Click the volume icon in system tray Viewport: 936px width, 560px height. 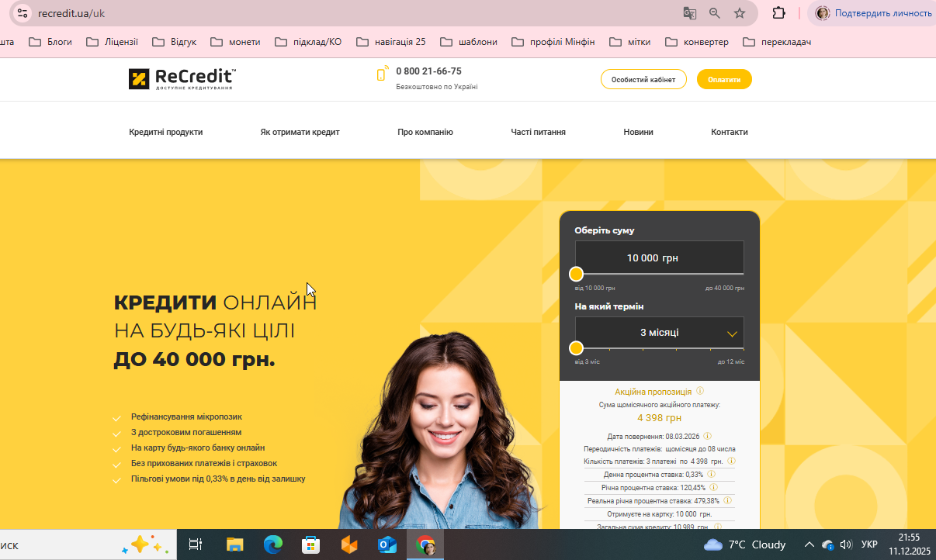846,544
